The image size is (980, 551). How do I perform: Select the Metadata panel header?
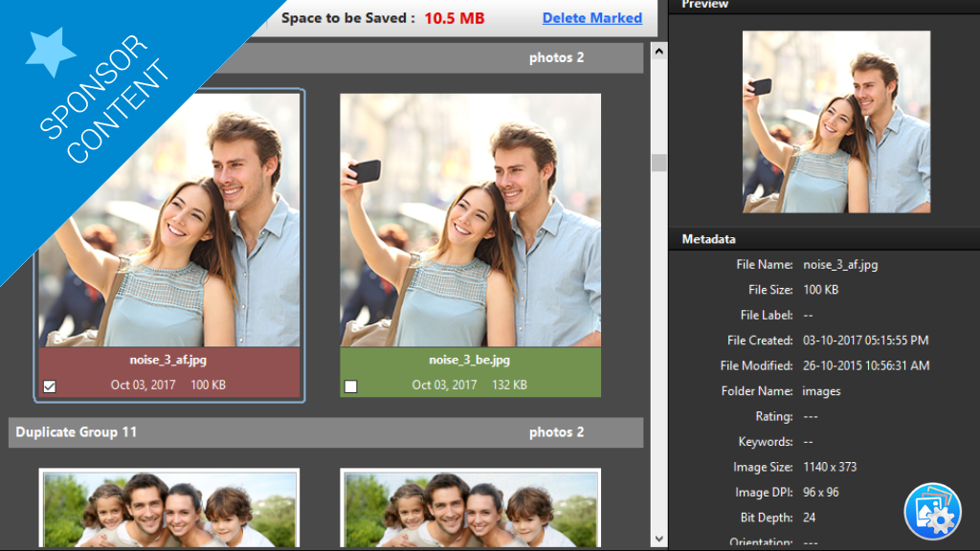(708, 238)
